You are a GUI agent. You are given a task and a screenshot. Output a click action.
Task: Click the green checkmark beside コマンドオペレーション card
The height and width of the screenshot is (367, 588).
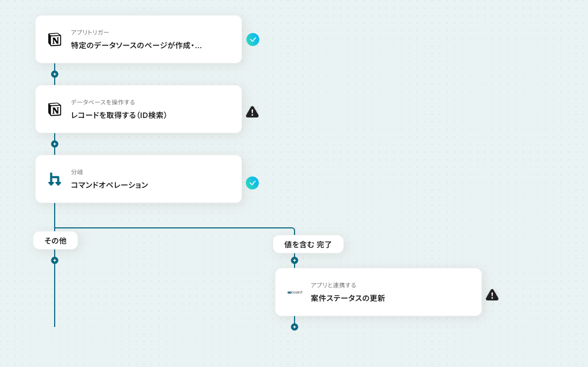[x=252, y=183]
